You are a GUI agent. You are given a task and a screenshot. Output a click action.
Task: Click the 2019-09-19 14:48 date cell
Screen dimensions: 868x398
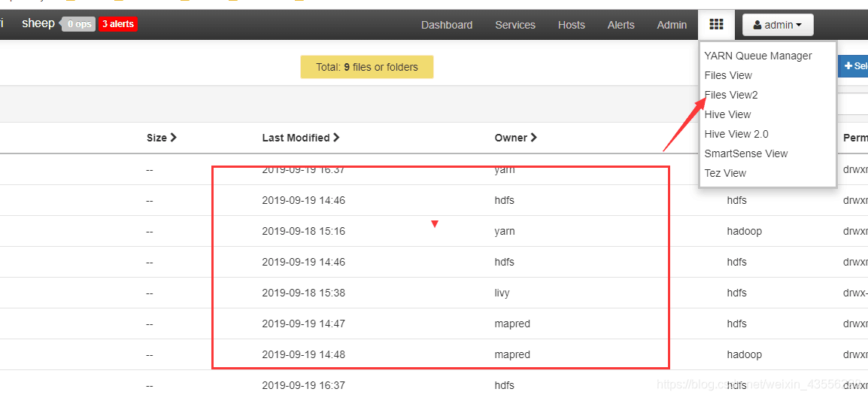(x=303, y=354)
